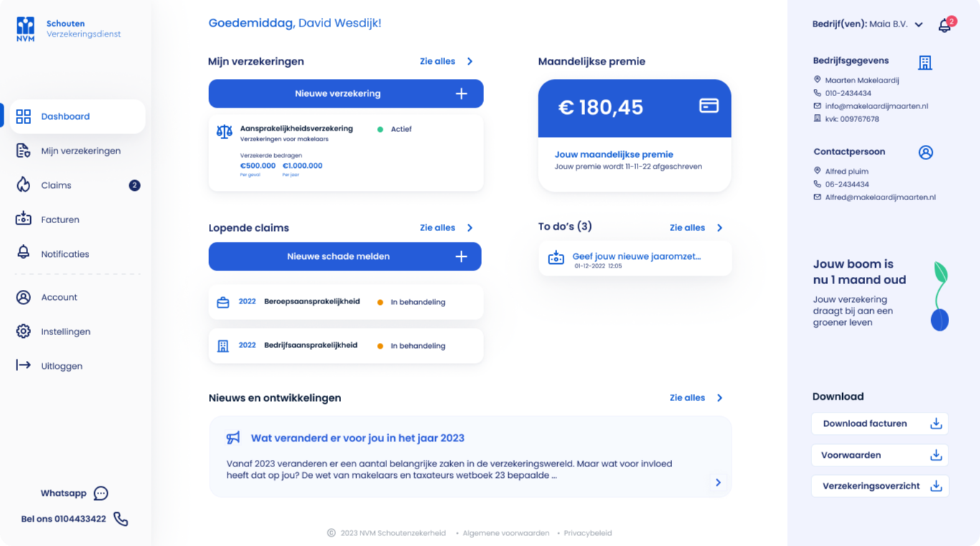
Task: Click the Nieuwe verzekering button
Action: [346, 94]
